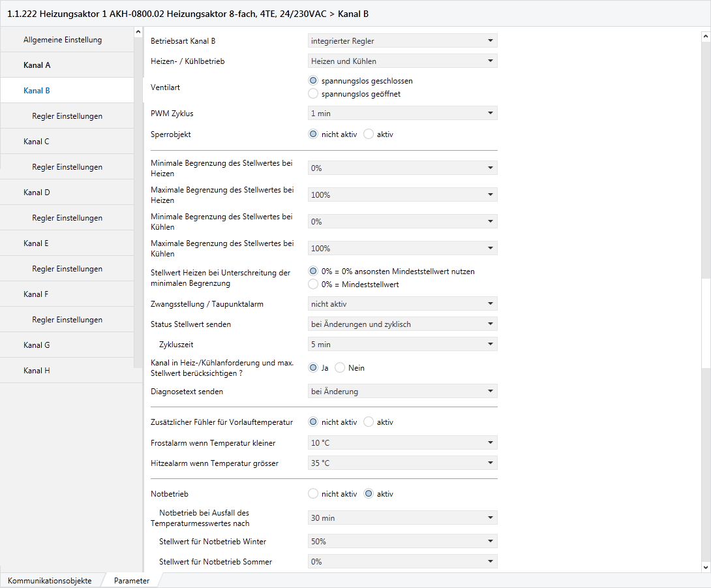Select the Parameter tab

132,581
